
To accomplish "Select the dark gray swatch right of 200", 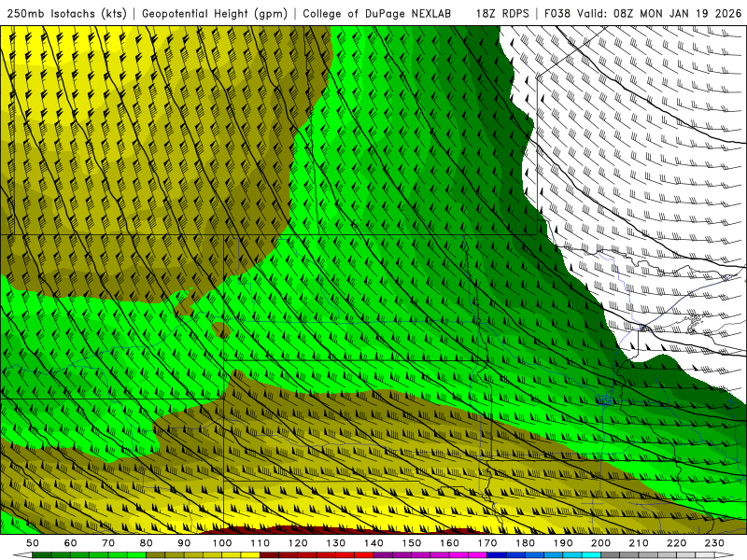I will pos(611,555).
